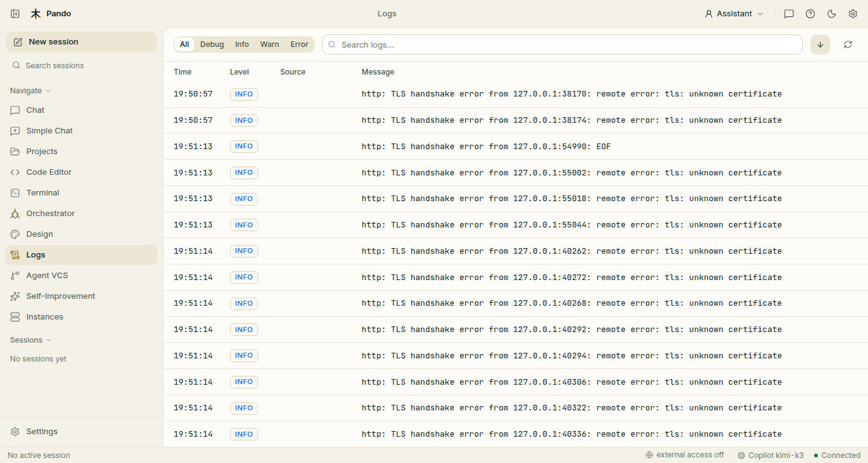Select the All log filter
The image size is (868, 463).
(x=184, y=44)
